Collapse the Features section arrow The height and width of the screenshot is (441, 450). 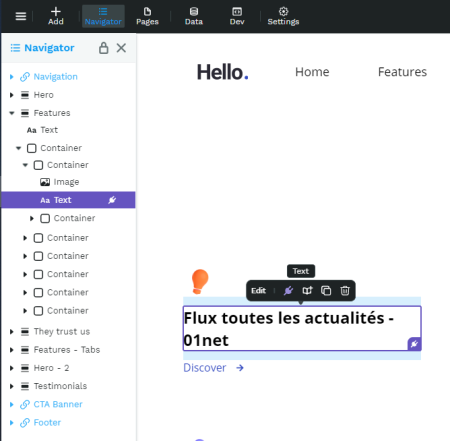12,113
